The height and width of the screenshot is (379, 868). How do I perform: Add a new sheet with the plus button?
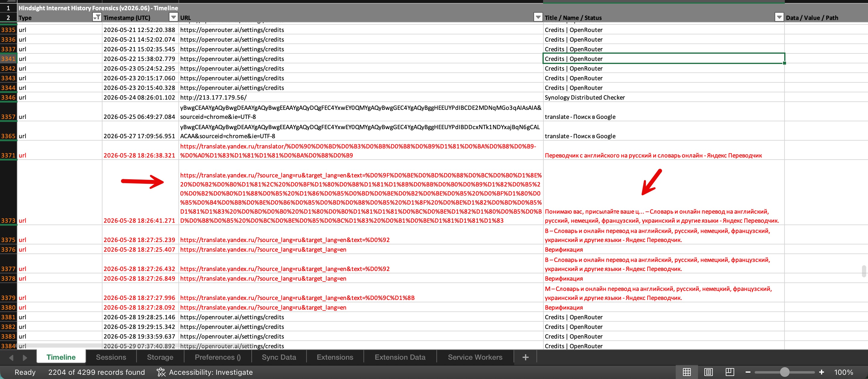525,357
